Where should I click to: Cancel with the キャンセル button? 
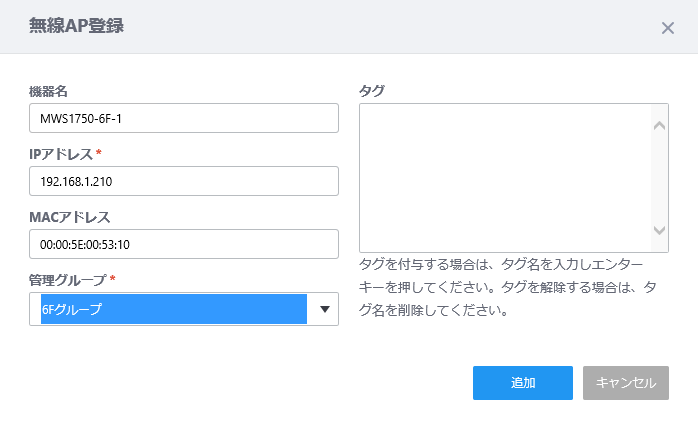click(x=626, y=383)
